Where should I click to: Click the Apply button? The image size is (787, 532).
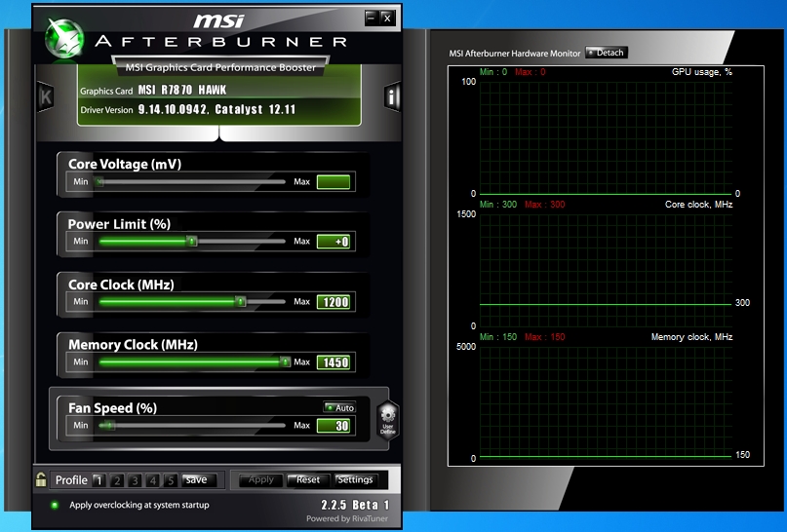261,479
